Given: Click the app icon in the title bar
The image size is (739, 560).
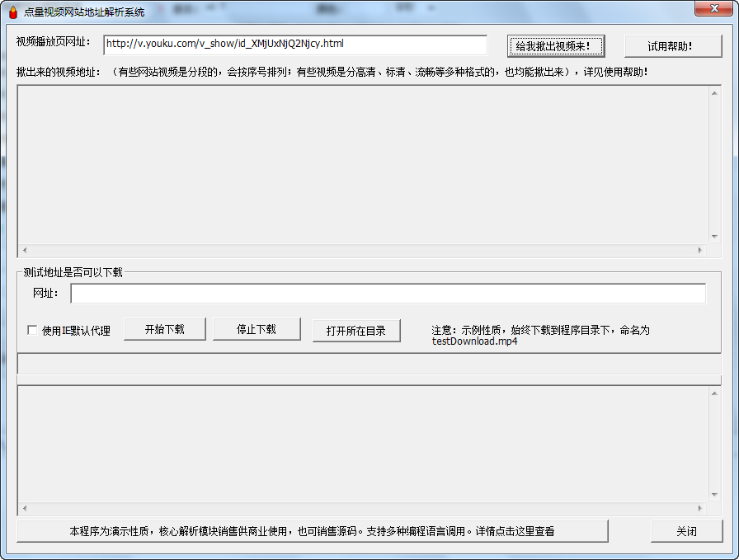Looking at the screenshot, I should 12,12.
